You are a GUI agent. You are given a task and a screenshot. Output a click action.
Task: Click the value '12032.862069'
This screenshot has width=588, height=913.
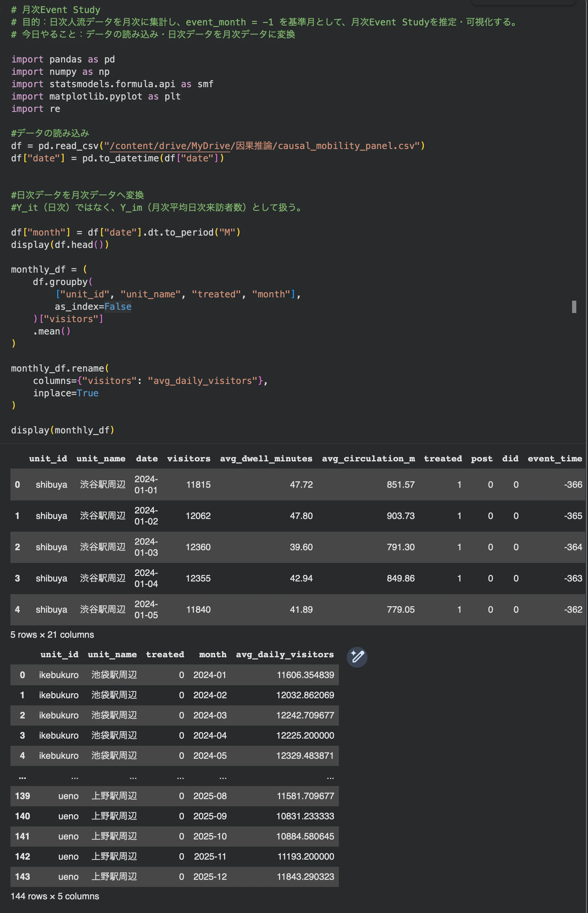point(305,696)
